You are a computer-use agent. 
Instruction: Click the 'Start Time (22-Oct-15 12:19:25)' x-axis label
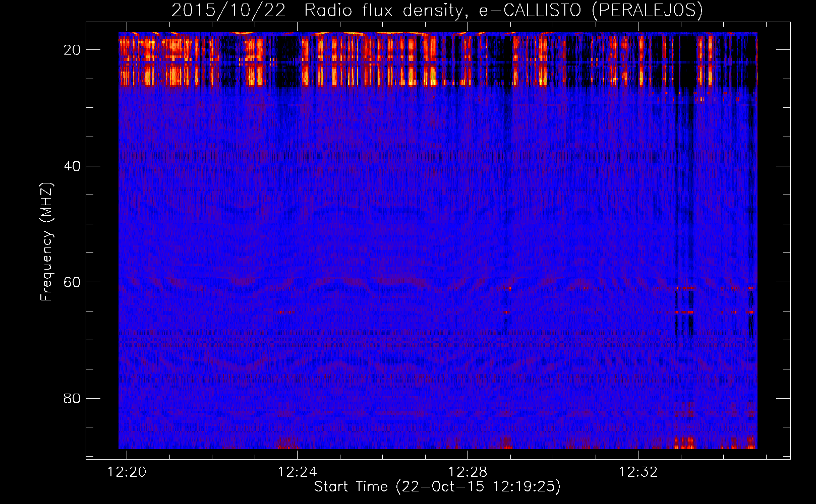point(437,487)
